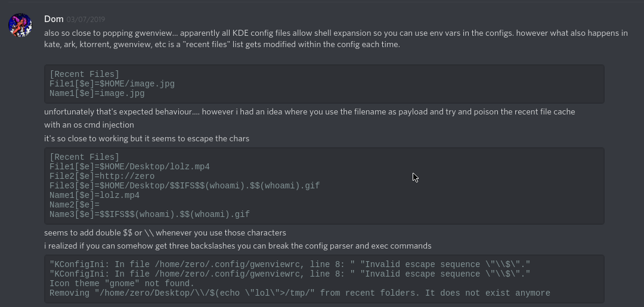This screenshot has height=307, width=644.
Task: Click the 'with an os cmd injection' message
Action: (89, 125)
